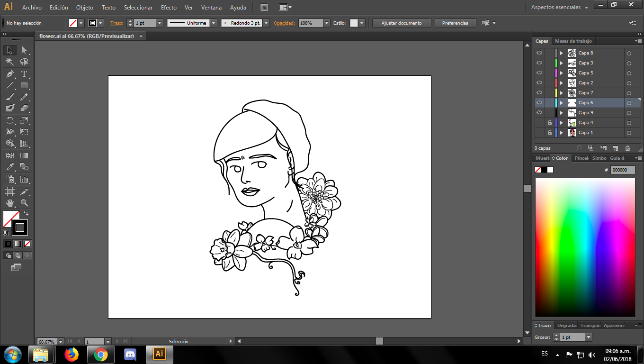The width and height of the screenshot is (644, 364).
Task: Switch to the Hand tool
Action: tap(9, 203)
